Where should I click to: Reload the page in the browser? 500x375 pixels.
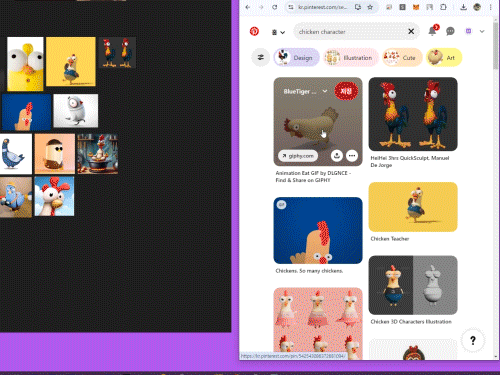point(274,7)
